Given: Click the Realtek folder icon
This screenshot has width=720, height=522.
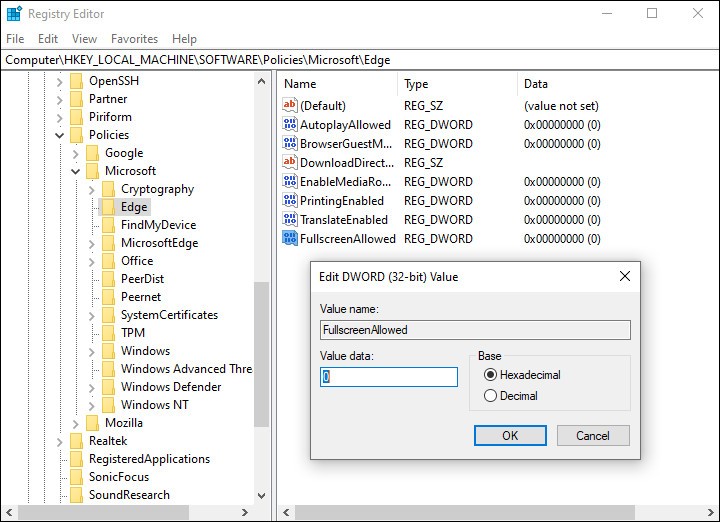Looking at the screenshot, I should click(x=76, y=441).
